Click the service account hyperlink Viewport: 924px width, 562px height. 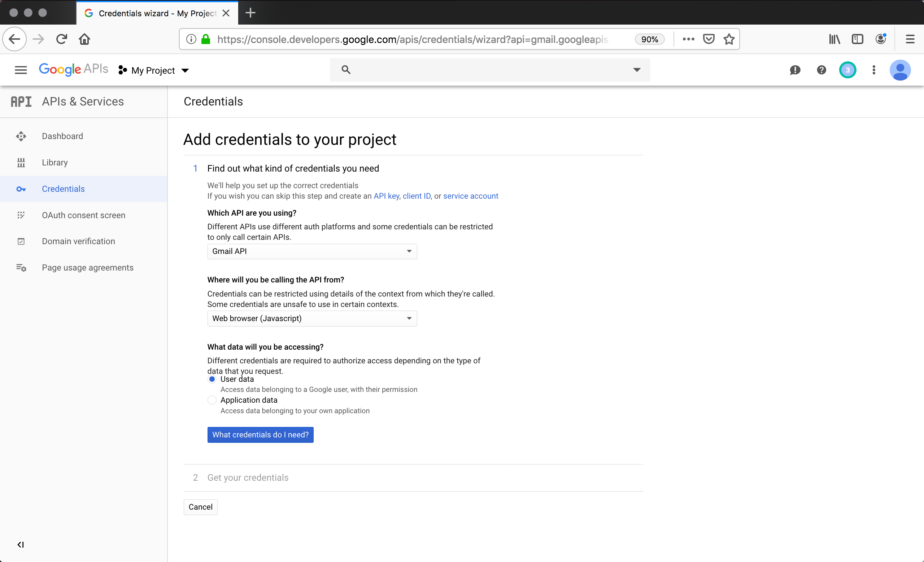pyautogui.click(x=471, y=196)
